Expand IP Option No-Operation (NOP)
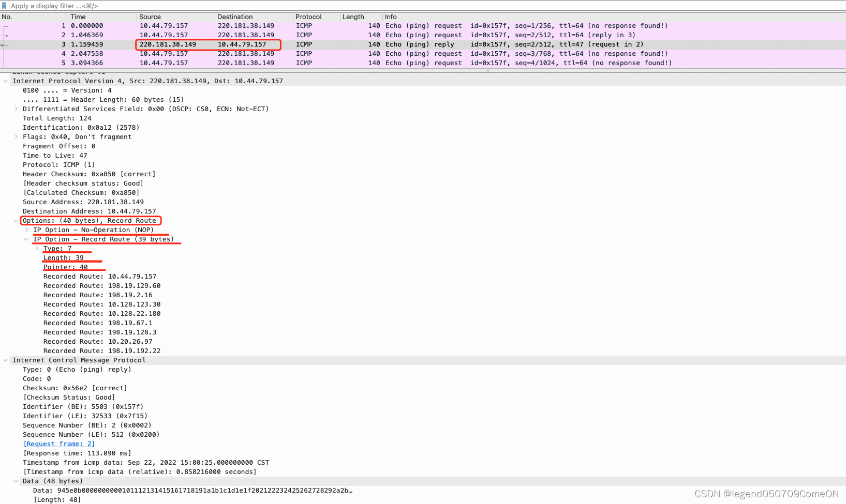The height and width of the screenshot is (504, 846). [26, 230]
